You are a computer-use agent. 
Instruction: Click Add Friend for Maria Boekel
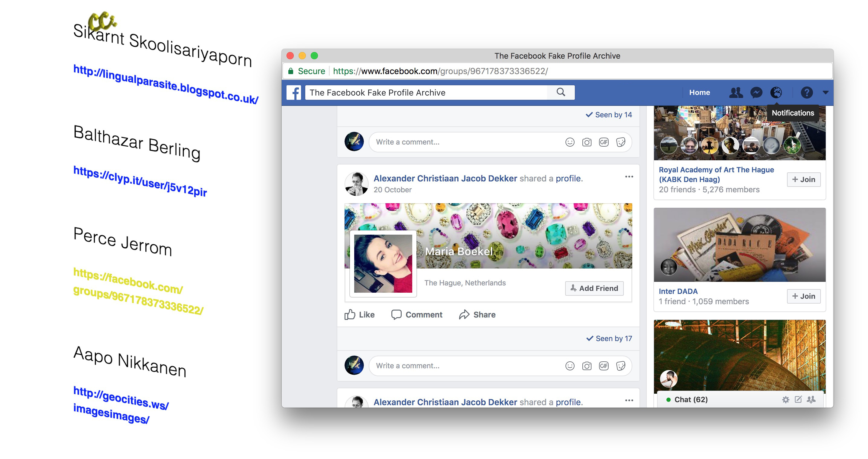[594, 288]
